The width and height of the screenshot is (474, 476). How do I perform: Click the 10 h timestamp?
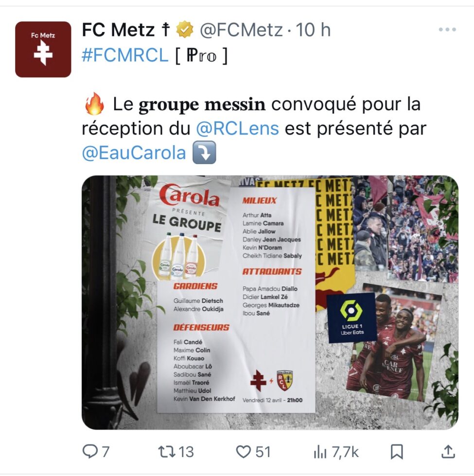tap(313, 30)
